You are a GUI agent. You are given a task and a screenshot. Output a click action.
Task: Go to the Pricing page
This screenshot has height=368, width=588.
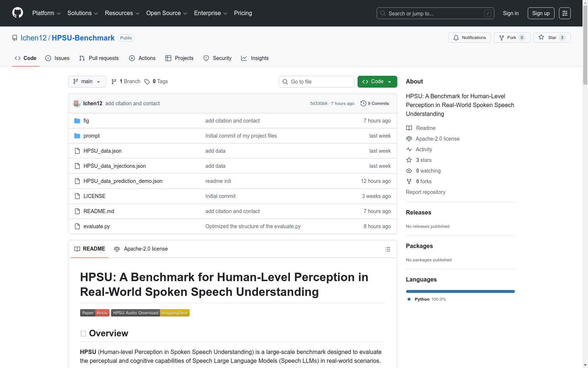tap(243, 13)
